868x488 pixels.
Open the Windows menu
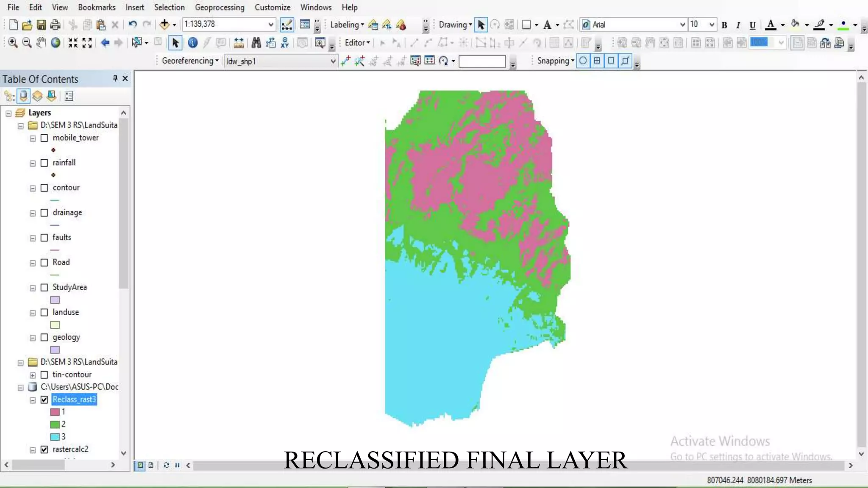(x=316, y=7)
